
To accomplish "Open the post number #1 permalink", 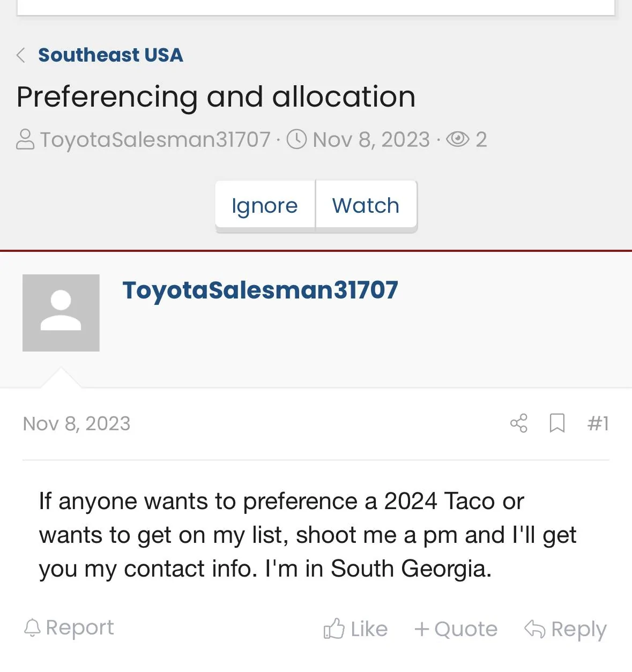I will pos(598,424).
